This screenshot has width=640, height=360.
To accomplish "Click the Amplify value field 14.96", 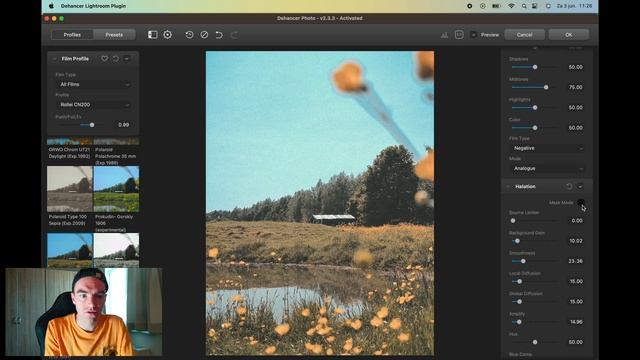I will [x=576, y=322].
